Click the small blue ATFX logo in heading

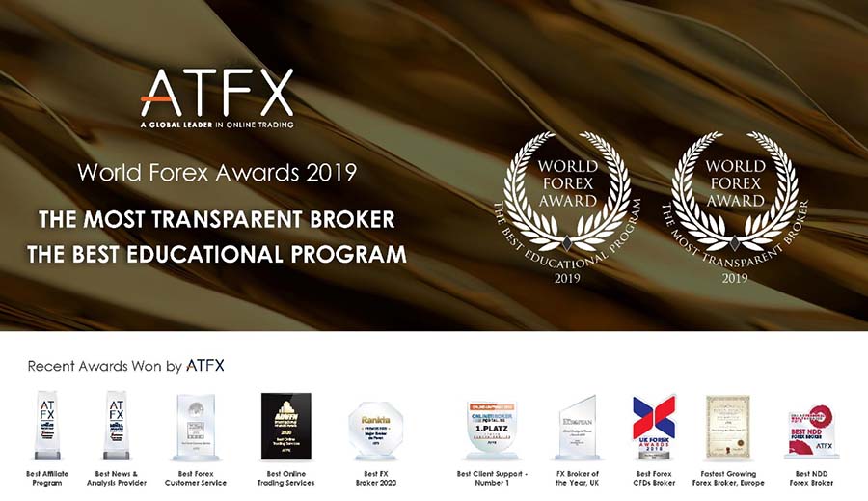pos(205,366)
